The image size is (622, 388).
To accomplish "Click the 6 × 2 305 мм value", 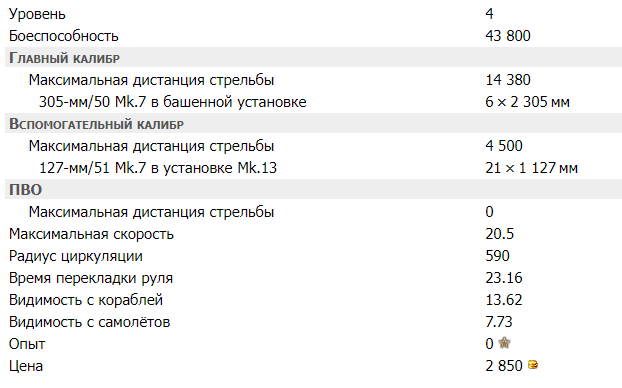I will (527, 102).
